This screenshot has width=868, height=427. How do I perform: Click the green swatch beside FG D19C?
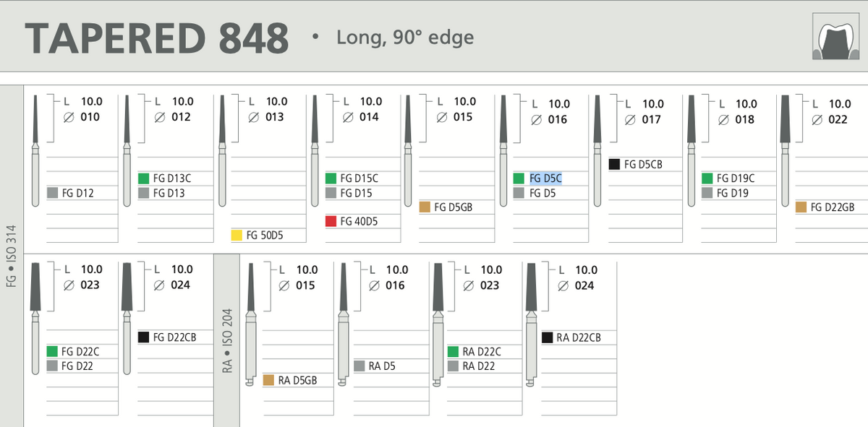707,178
